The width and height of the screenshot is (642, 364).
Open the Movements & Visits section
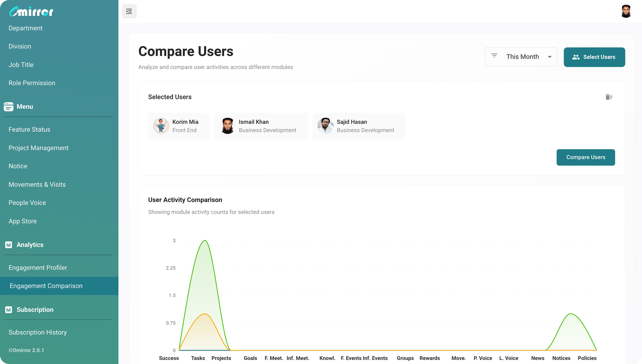point(37,184)
